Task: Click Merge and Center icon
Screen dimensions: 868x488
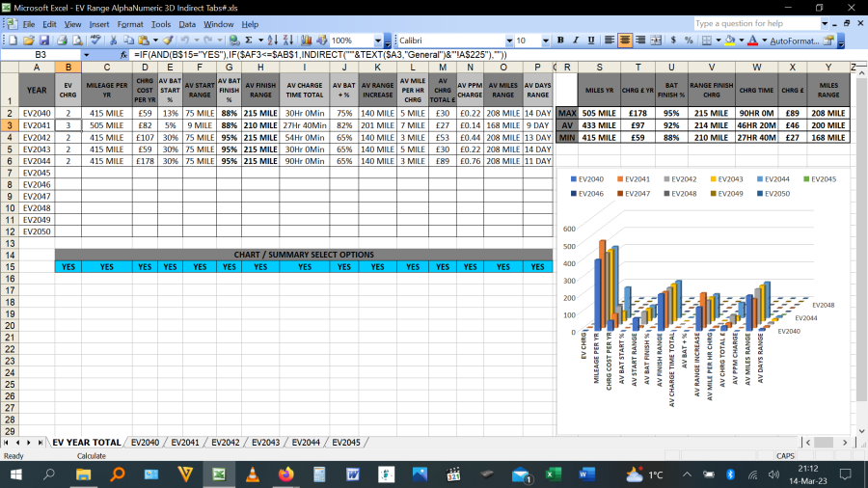Action: (x=656, y=41)
